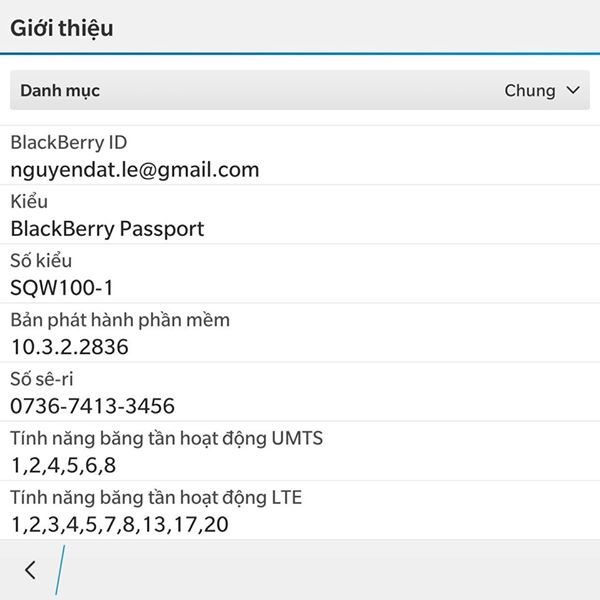Select software release 10.3.2.2836
This screenshot has height=600, width=600.
tap(70, 347)
